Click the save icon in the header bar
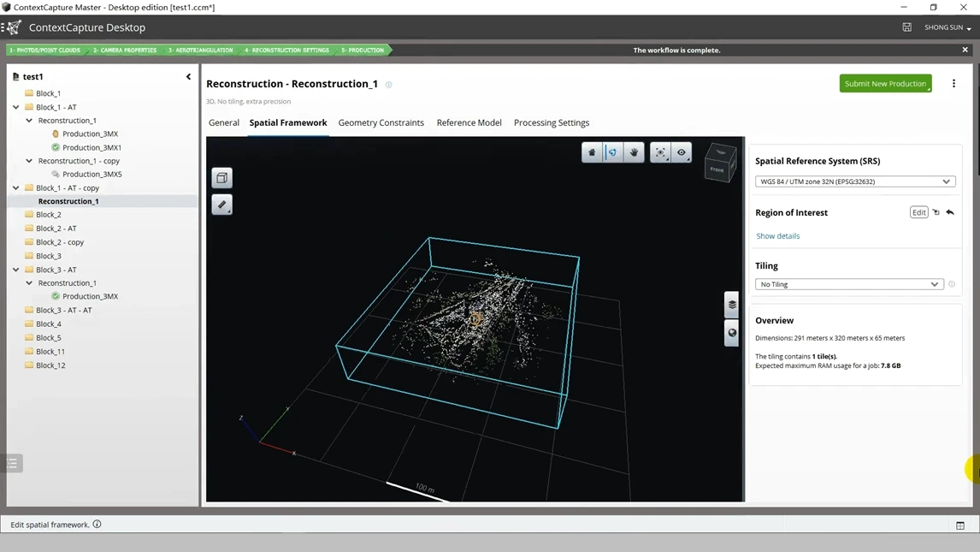The image size is (980, 552). tap(906, 27)
